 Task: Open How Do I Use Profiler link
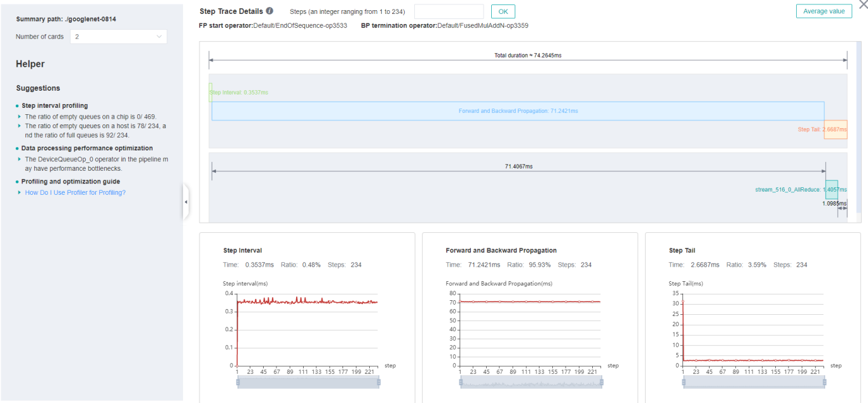75,192
